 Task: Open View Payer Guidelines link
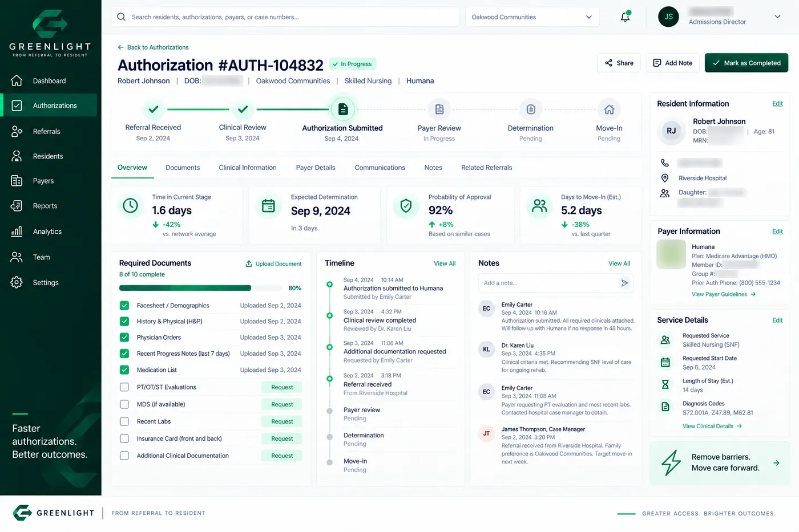(x=724, y=294)
